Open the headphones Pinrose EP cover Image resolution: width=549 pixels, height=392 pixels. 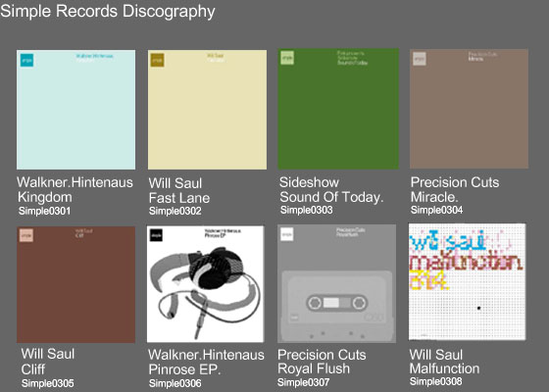pyautogui.click(x=205, y=284)
